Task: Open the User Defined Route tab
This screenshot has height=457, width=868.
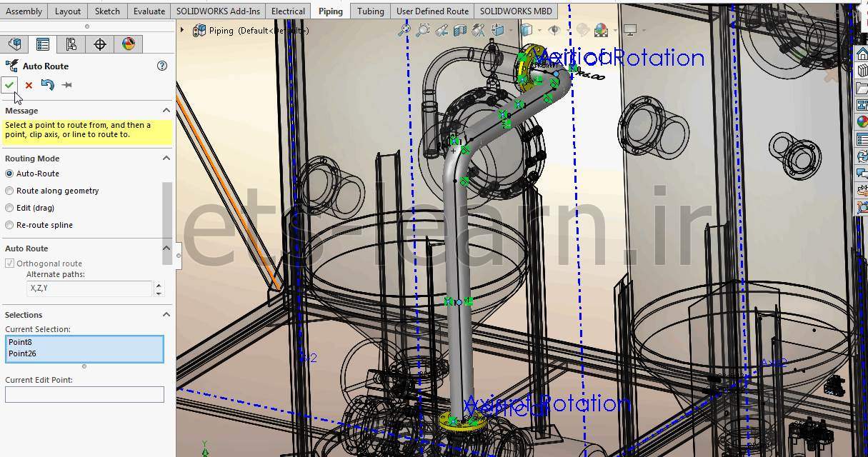Action: (433, 11)
